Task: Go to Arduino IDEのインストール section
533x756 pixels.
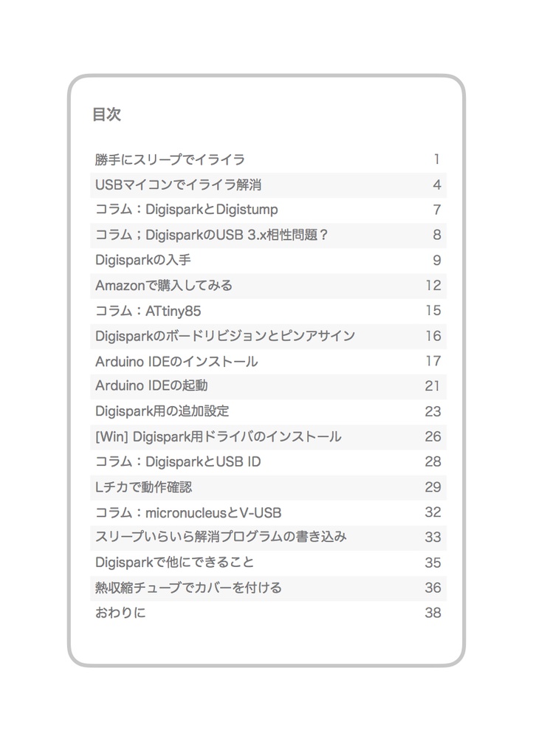Action: pos(176,362)
